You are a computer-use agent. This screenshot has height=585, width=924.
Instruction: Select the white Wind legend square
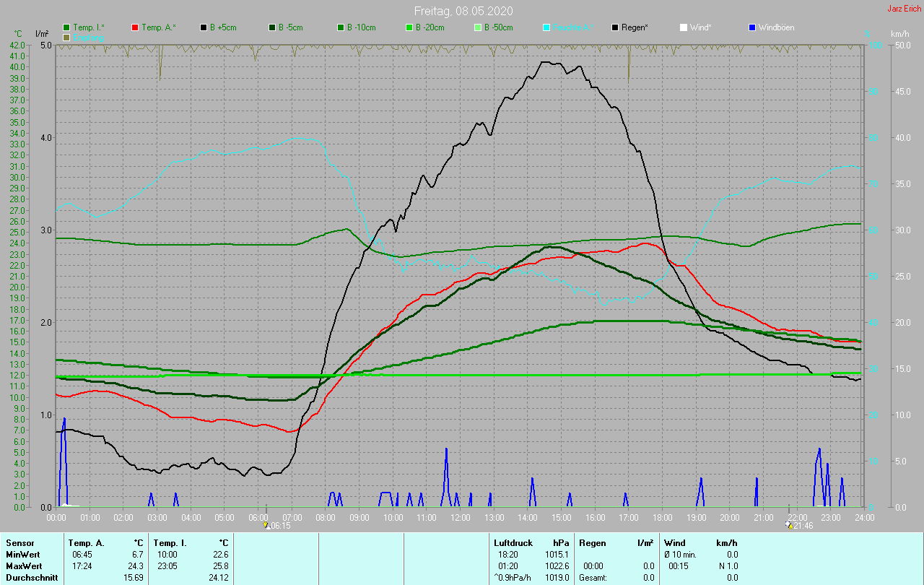pyautogui.click(x=684, y=27)
